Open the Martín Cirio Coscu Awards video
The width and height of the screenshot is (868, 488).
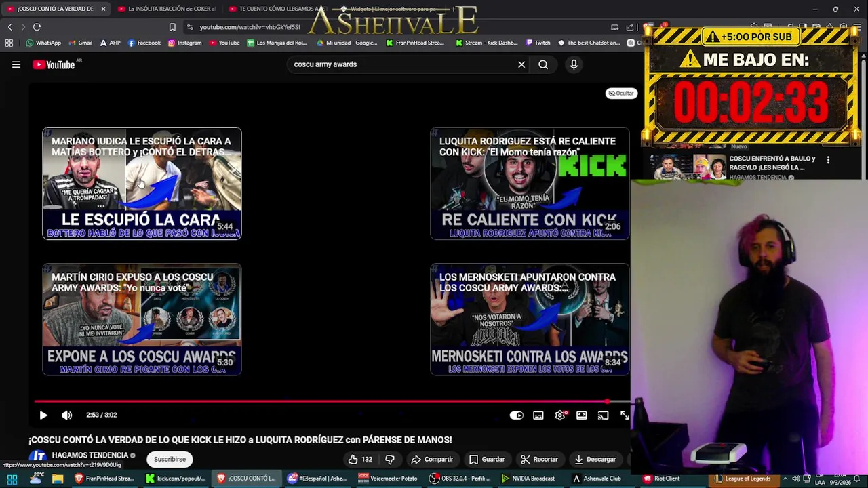142,319
